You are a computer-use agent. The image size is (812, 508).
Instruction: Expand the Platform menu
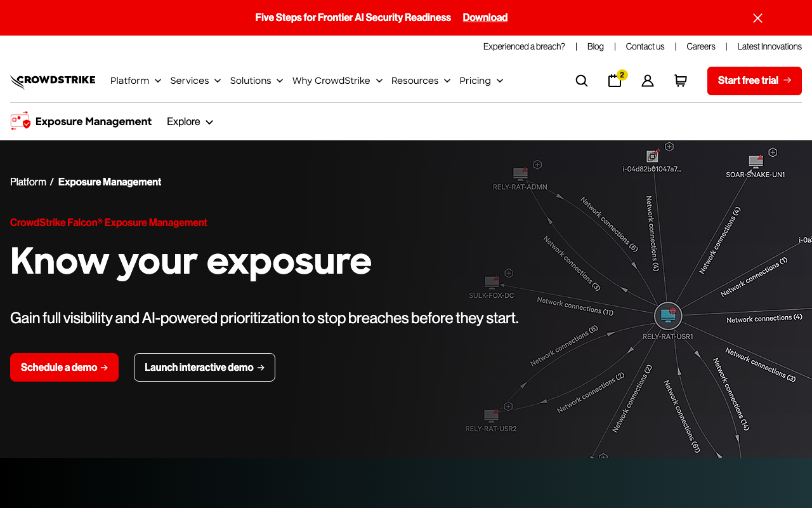(136, 81)
